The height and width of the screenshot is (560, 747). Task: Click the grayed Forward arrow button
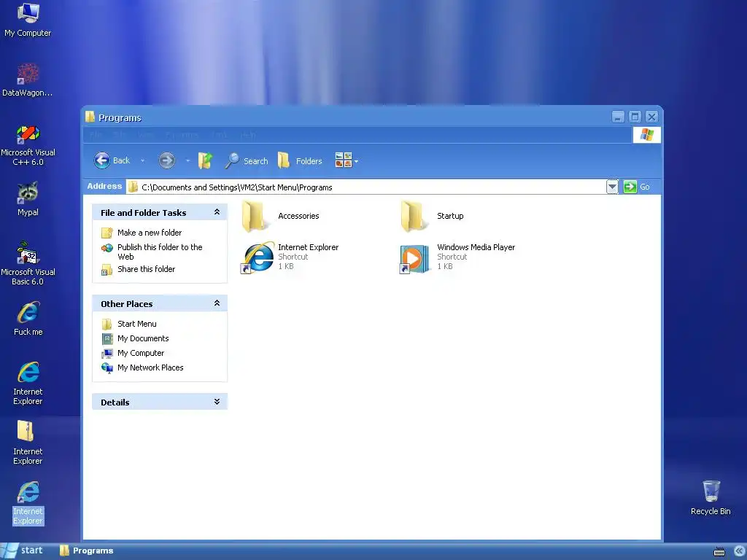[167, 160]
